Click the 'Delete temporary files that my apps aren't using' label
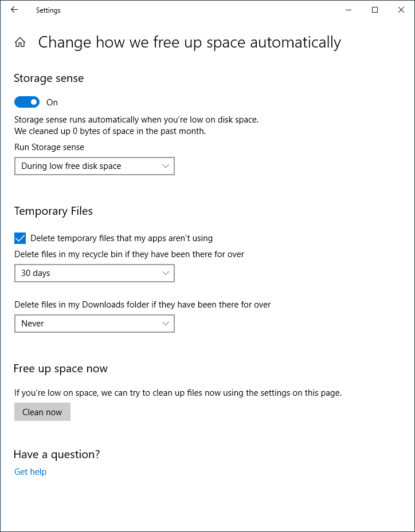The width and height of the screenshot is (415, 532). click(122, 238)
